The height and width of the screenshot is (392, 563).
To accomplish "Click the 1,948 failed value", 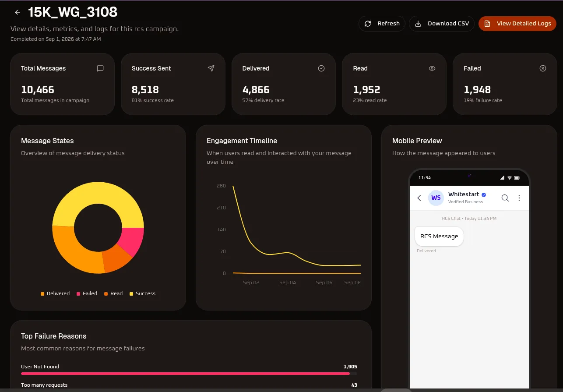I will click(477, 90).
